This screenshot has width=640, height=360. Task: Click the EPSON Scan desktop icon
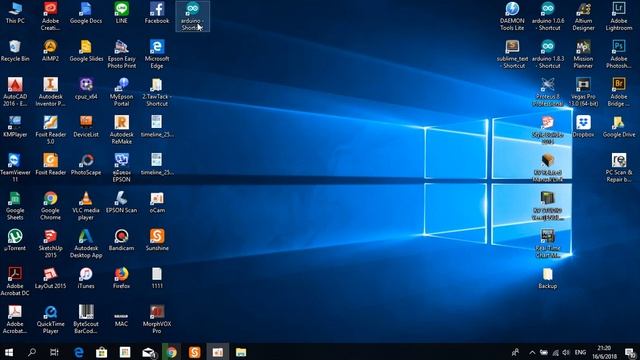click(x=121, y=202)
